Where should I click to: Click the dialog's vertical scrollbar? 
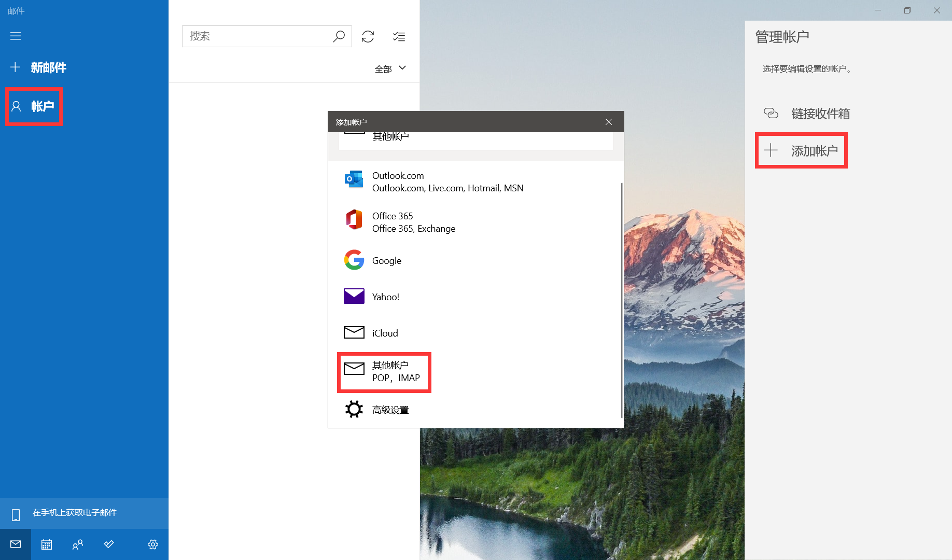[622, 300]
